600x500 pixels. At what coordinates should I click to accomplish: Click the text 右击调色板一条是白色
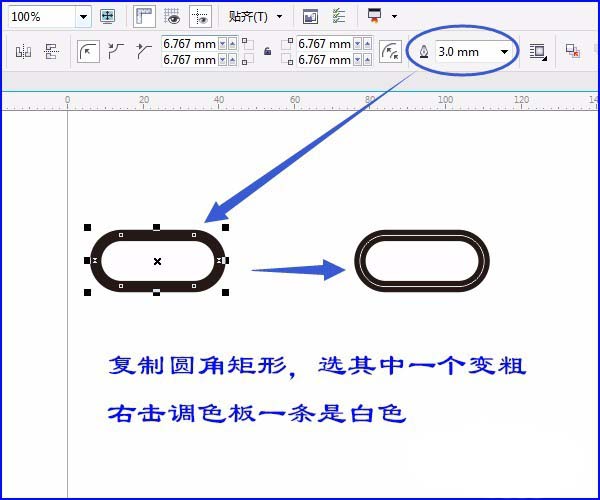pos(256,413)
